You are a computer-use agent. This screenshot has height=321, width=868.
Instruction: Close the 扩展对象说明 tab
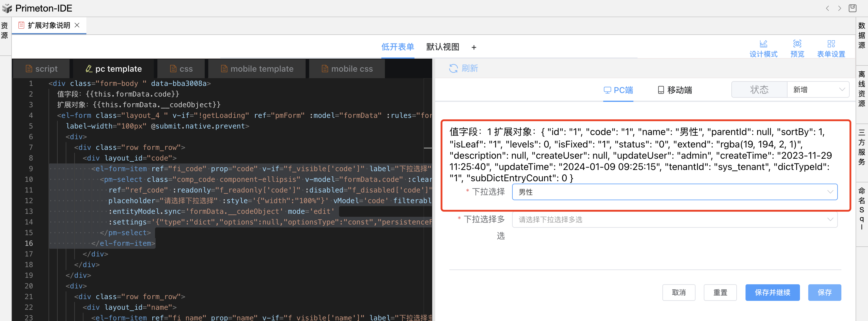pyautogui.click(x=77, y=25)
